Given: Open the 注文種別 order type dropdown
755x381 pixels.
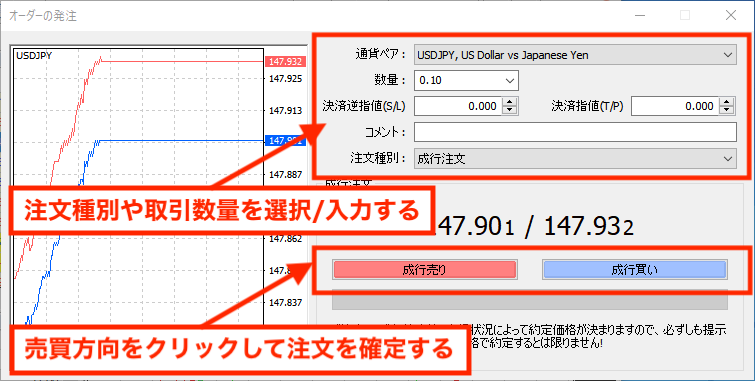Looking at the screenshot, I should tap(575, 158).
